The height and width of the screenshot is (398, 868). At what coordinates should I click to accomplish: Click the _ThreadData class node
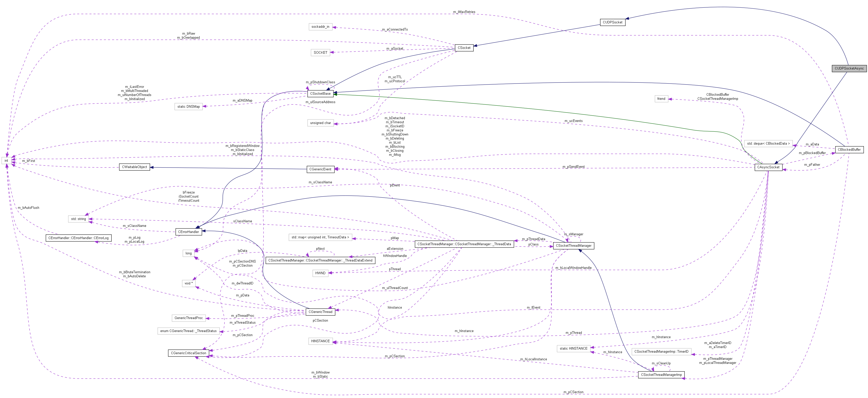[464, 244]
